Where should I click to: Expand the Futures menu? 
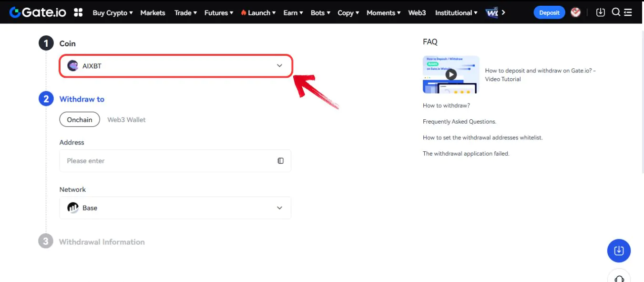coord(219,13)
